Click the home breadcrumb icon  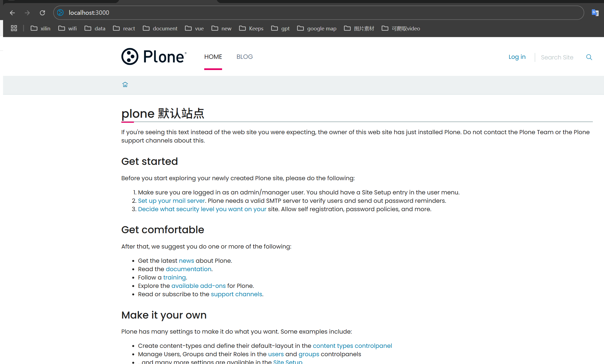click(125, 85)
